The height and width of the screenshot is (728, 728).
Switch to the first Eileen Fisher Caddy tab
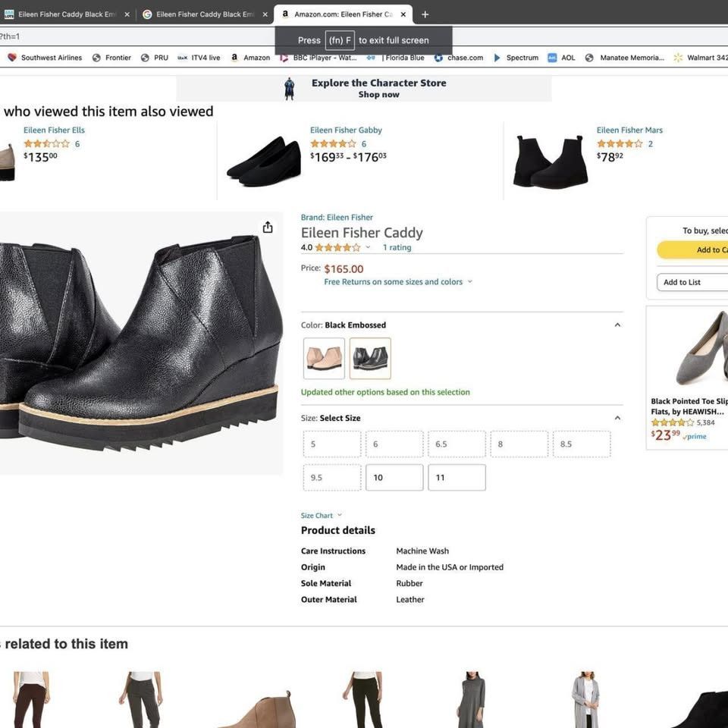click(65, 14)
